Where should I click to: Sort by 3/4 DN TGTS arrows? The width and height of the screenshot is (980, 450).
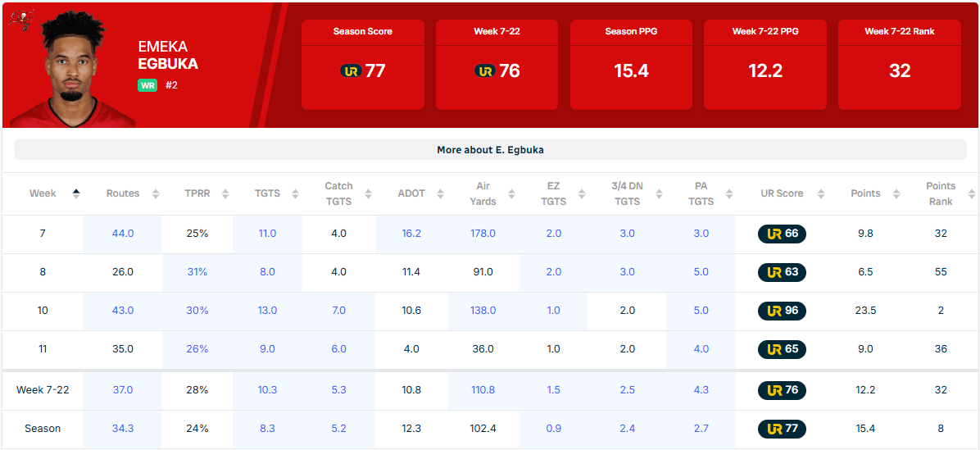coord(656,194)
